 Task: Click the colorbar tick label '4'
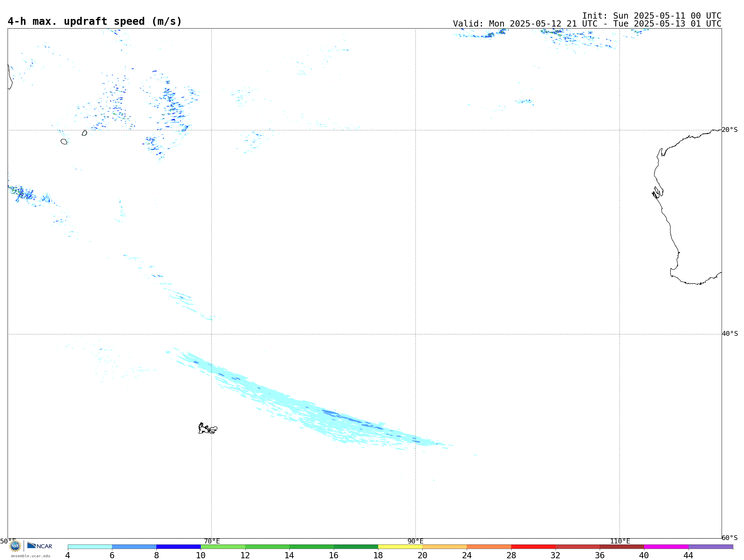click(68, 555)
